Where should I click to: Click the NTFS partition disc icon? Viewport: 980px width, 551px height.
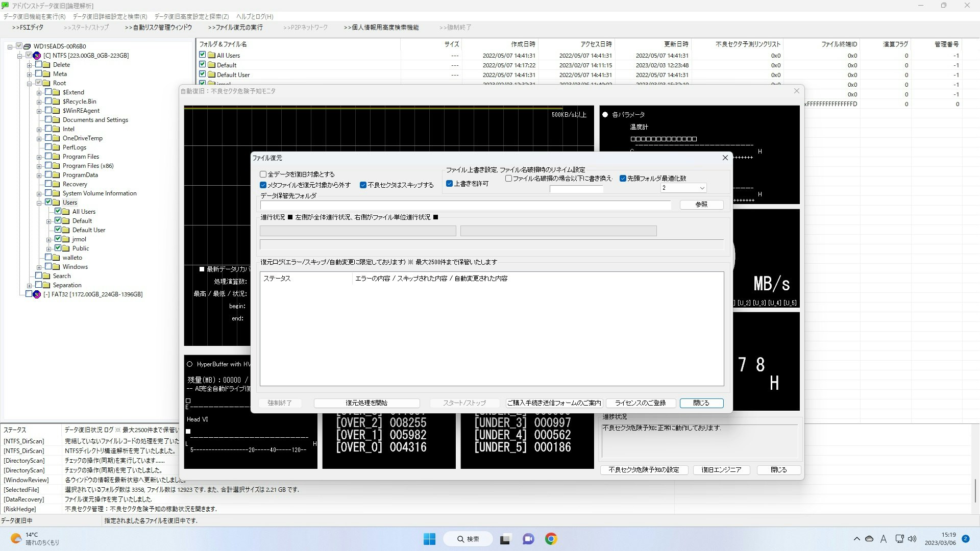(x=37, y=56)
